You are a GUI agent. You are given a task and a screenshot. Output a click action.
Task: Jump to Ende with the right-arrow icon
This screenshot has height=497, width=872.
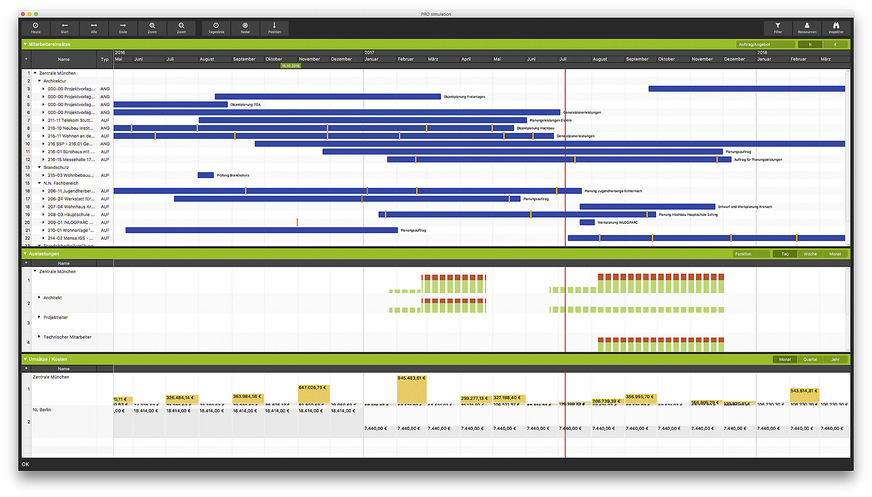[123, 28]
